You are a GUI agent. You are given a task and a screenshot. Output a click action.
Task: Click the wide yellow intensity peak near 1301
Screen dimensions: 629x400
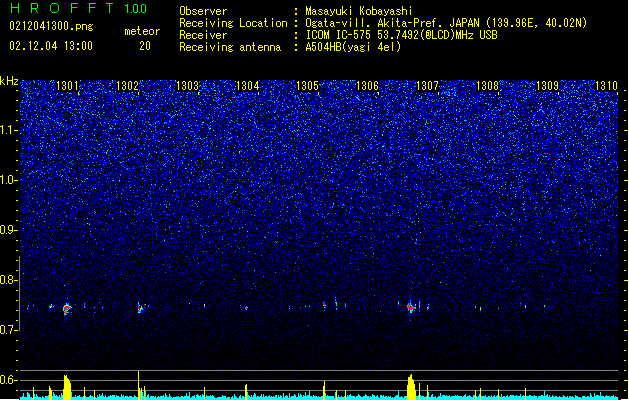pos(67,387)
